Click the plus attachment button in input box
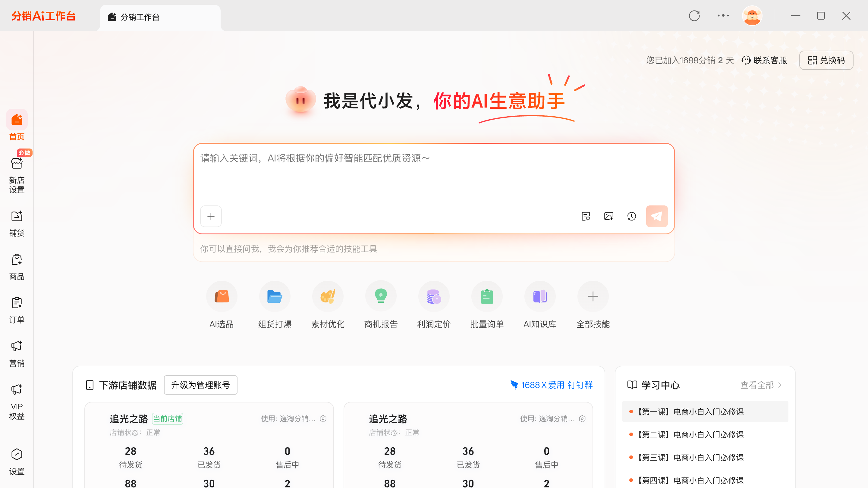868x488 pixels. pyautogui.click(x=211, y=216)
